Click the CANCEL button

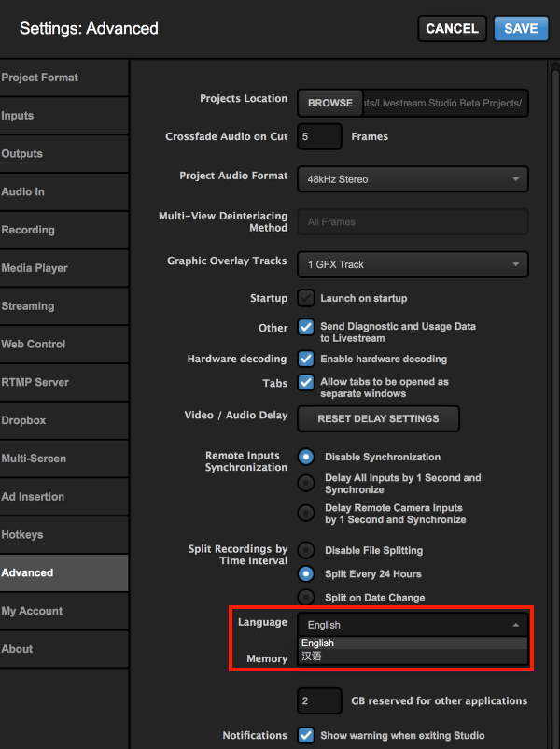[452, 28]
